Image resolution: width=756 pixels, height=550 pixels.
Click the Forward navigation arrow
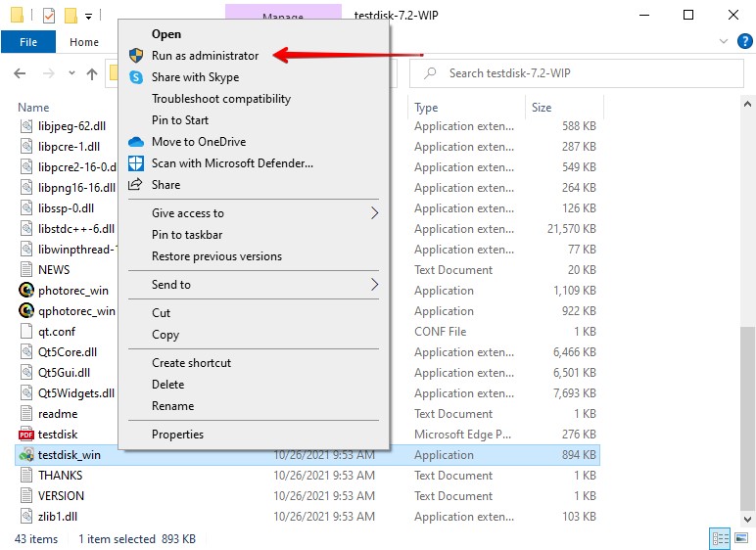49,73
